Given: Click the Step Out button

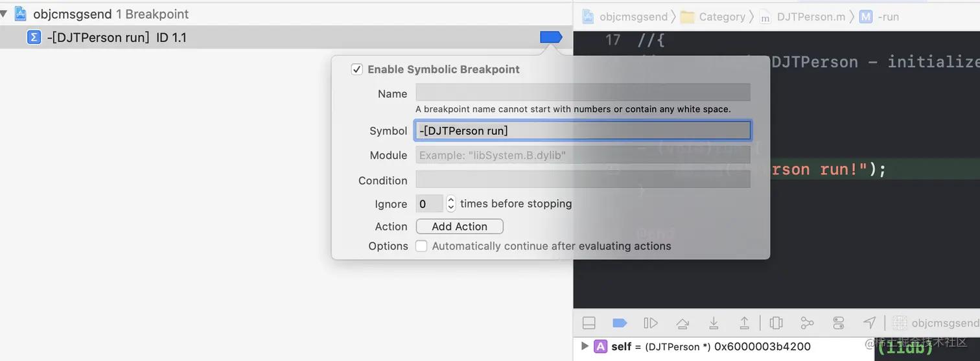Looking at the screenshot, I should pos(745,323).
